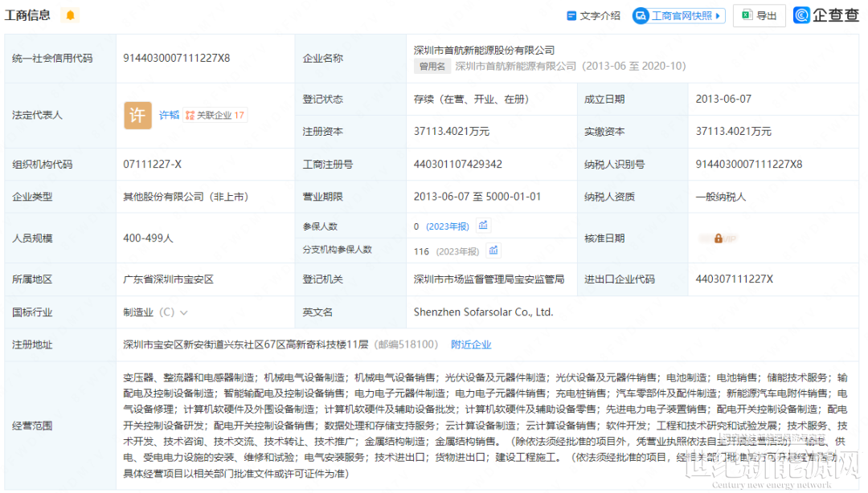The width and height of the screenshot is (868, 493).
Task: Select the 注册资本 value 37113.4021万元
Action: (452, 131)
